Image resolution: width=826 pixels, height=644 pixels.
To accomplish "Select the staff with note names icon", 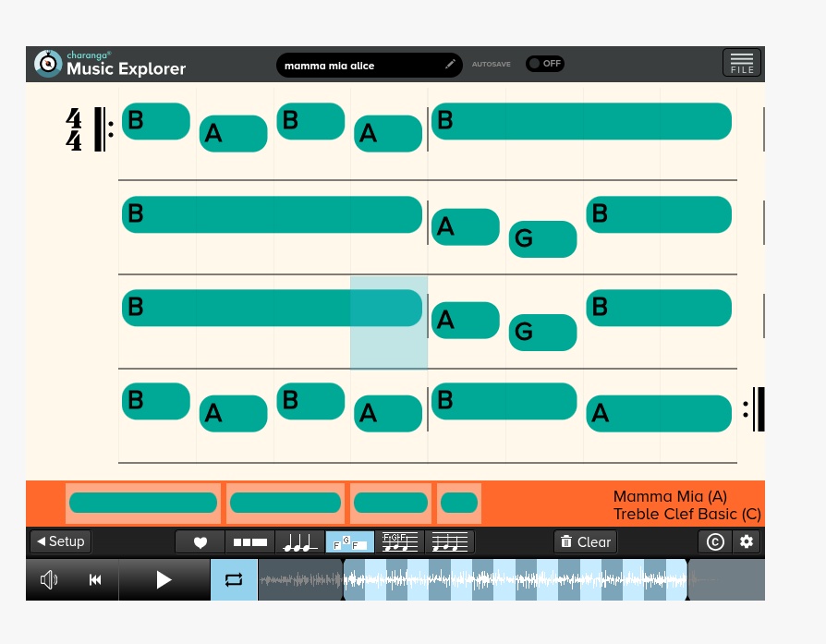I will (400, 542).
